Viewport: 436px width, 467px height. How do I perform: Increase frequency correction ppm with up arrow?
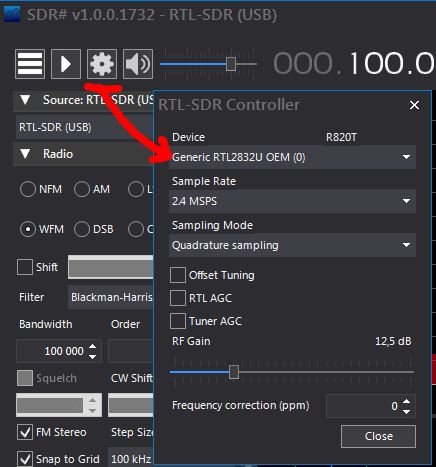tap(406, 401)
